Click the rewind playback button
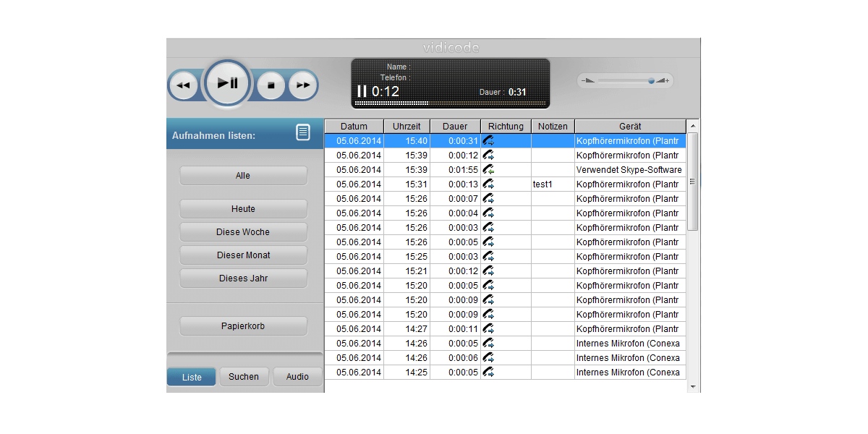868x434 pixels. 184,85
